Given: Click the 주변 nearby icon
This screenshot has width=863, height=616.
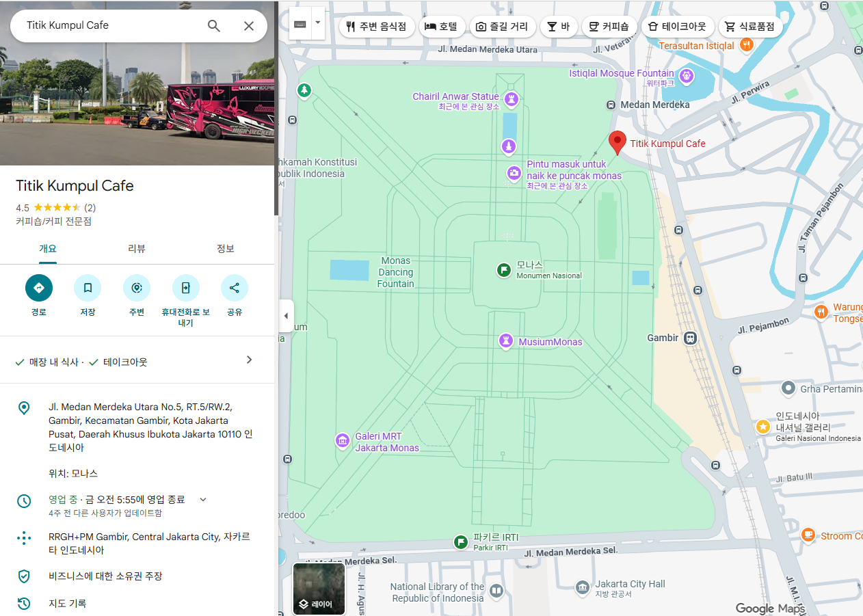Looking at the screenshot, I should 137,288.
